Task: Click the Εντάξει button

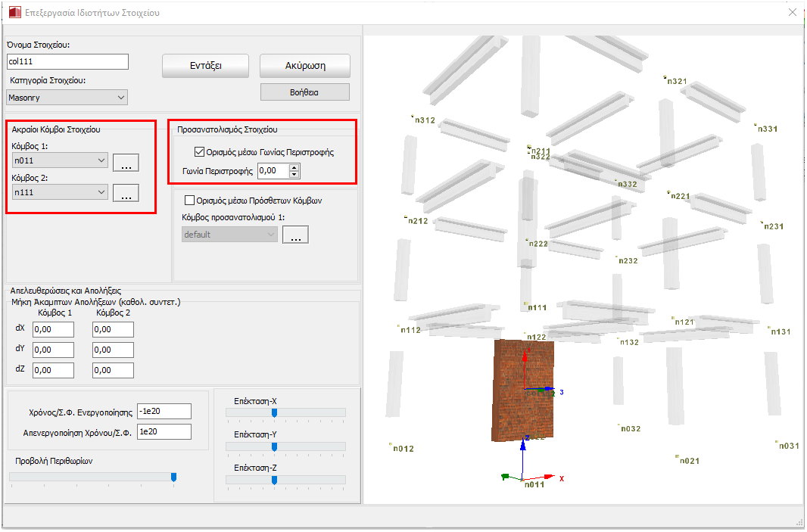Action: [205, 66]
